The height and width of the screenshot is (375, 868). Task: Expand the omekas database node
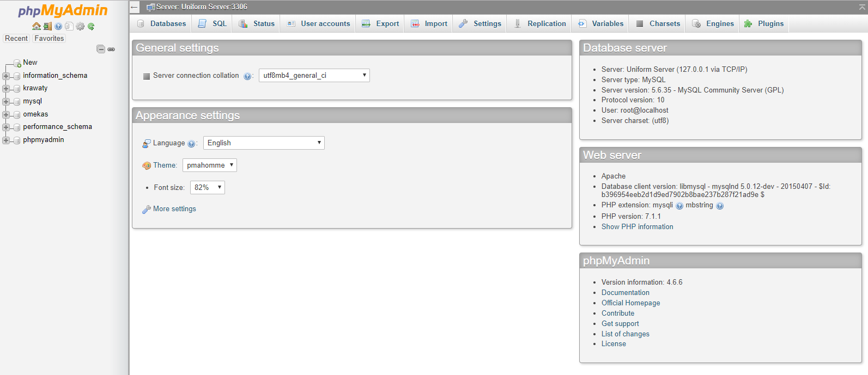click(6, 114)
